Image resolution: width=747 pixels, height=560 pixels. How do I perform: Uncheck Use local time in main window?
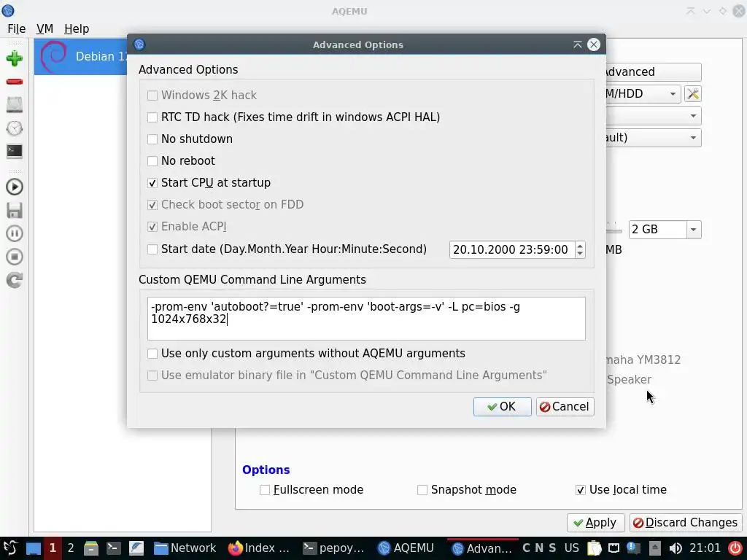tap(580, 489)
